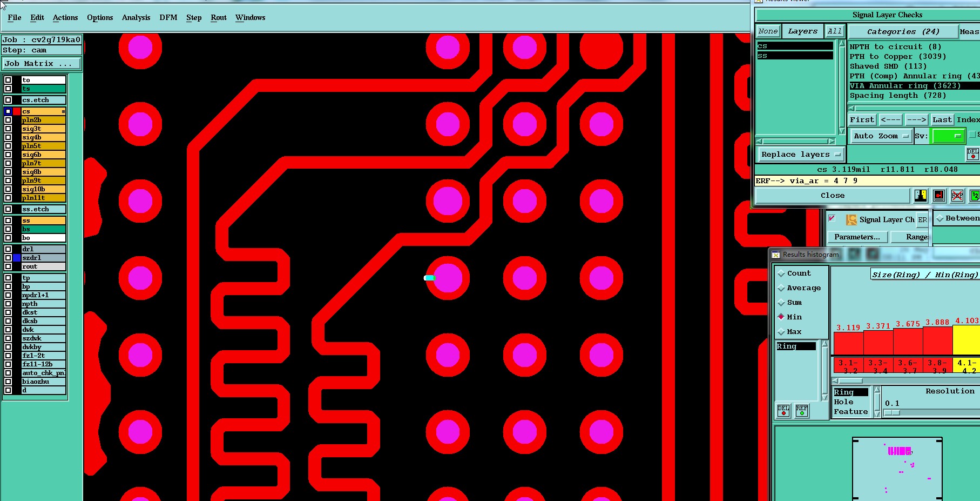Click the green numbered sort icon
Screen dimensions: 980x501
975,196
